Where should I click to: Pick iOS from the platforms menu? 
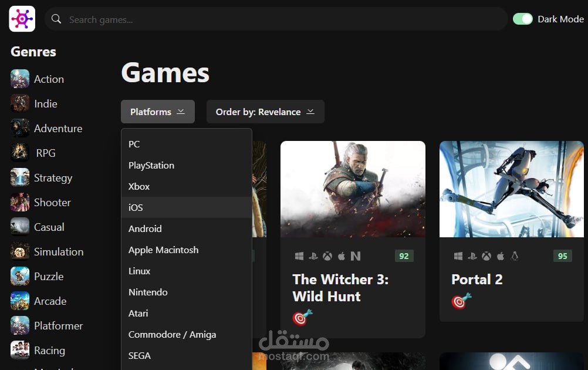187,207
